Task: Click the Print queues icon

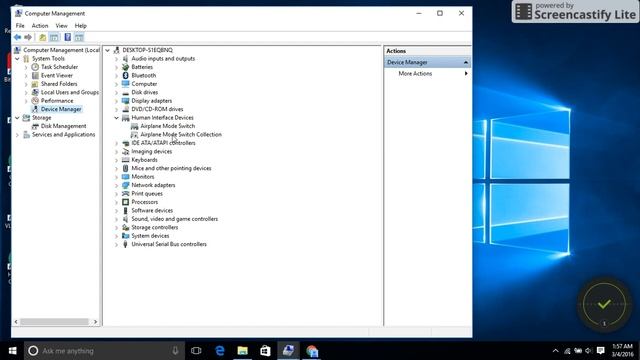Action: (125, 193)
